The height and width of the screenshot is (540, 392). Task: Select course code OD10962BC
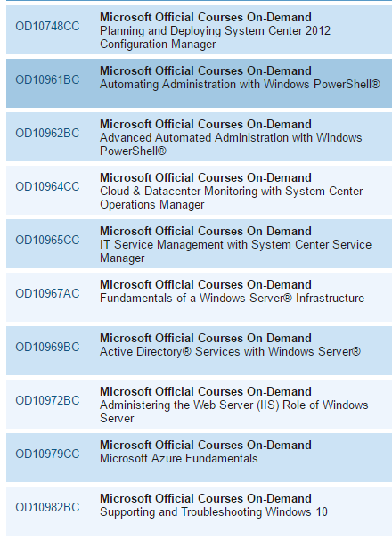point(47,133)
